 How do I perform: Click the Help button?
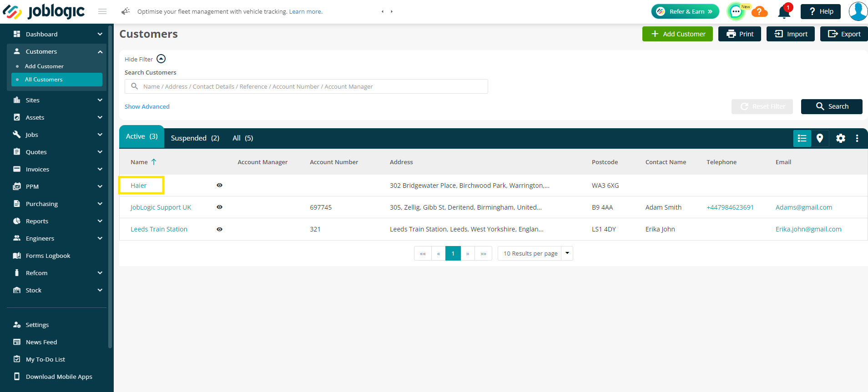[821, 11]
